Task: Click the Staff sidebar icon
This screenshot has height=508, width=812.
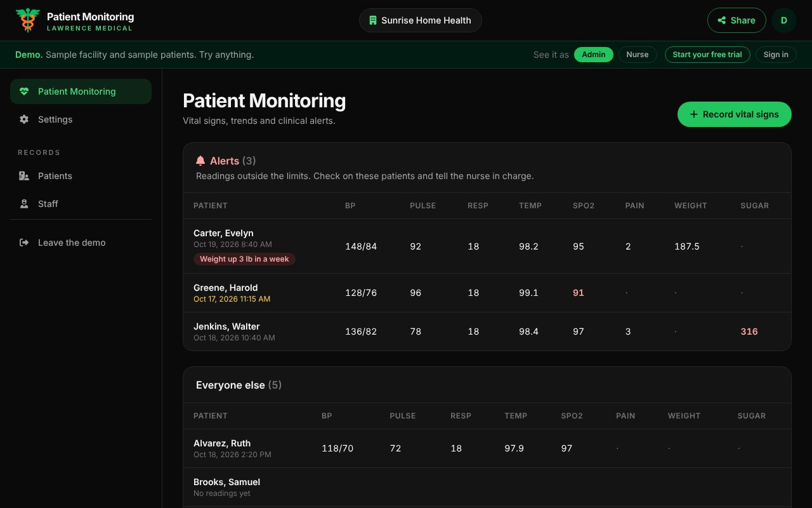Action: (24, 204)
